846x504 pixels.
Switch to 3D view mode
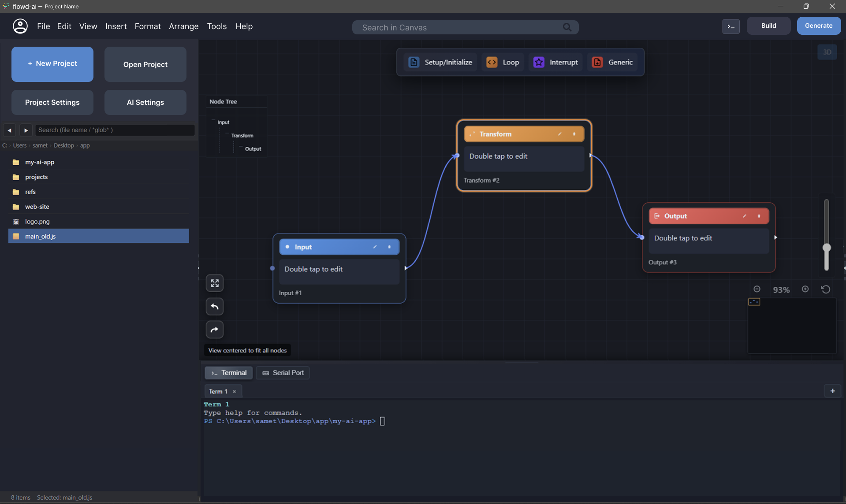[827, 52]
